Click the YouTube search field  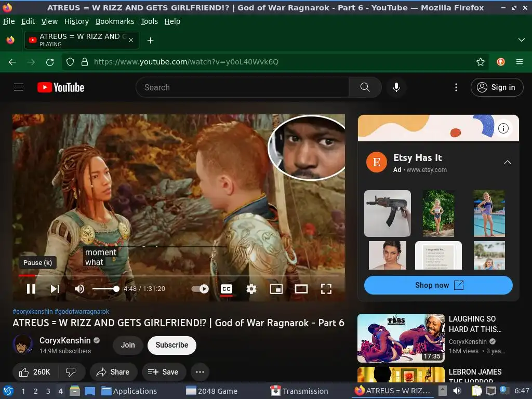(242, 87)
